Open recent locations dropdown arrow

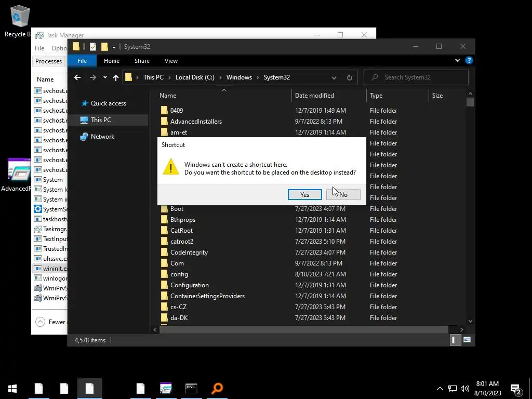click(x=105, y=77)
